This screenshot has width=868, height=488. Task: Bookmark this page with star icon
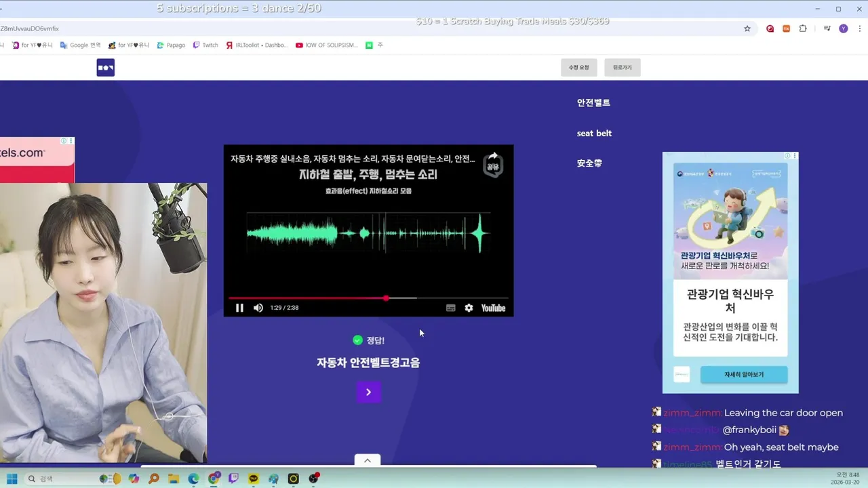(747, 28)
